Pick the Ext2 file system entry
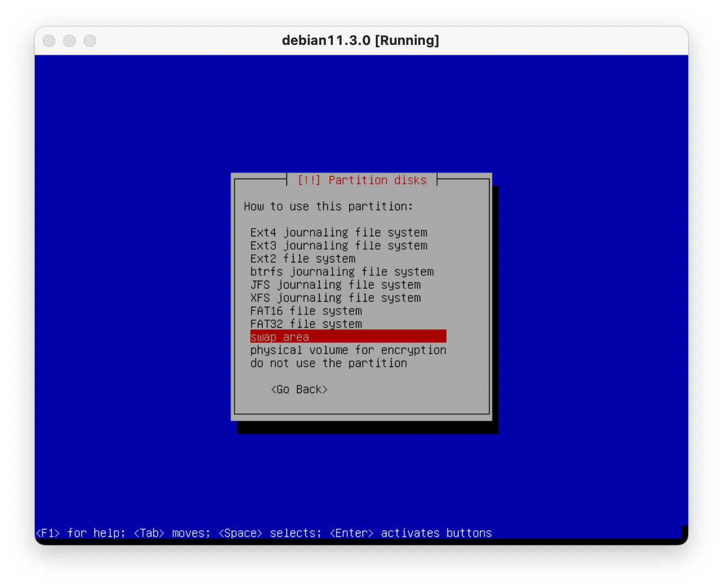The height and width of the screenshot is (588, 723). tap(302, 259)
